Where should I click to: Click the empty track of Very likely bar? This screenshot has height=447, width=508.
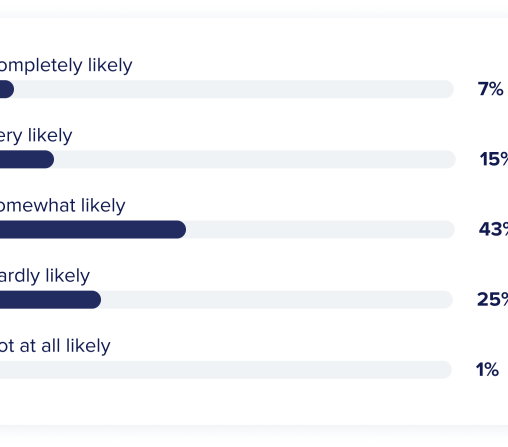(x=255, y=159)
